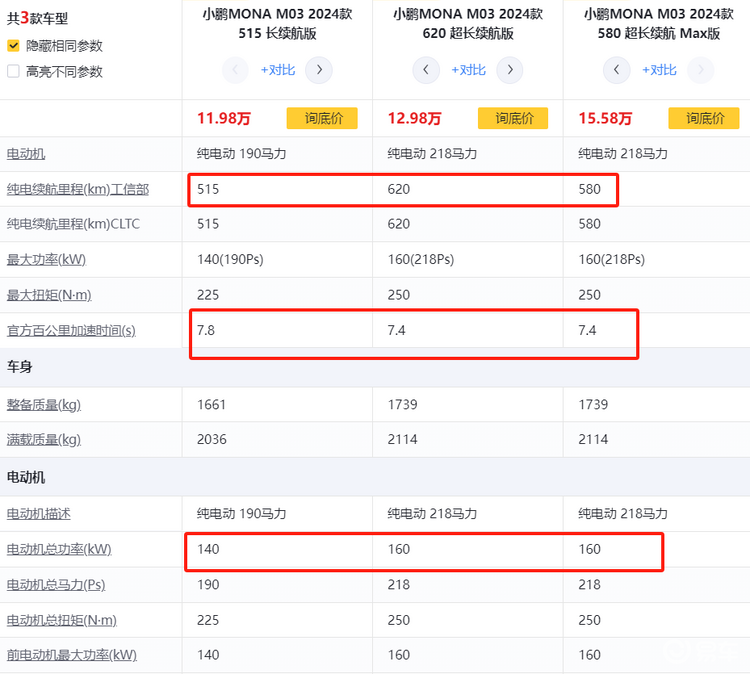Image resolution: width=750 pixels, height=674 pixels.
Task: Click the left arrow under the 620 超长续航版 model
Action: pyautogui.click(x=426, y=70)
